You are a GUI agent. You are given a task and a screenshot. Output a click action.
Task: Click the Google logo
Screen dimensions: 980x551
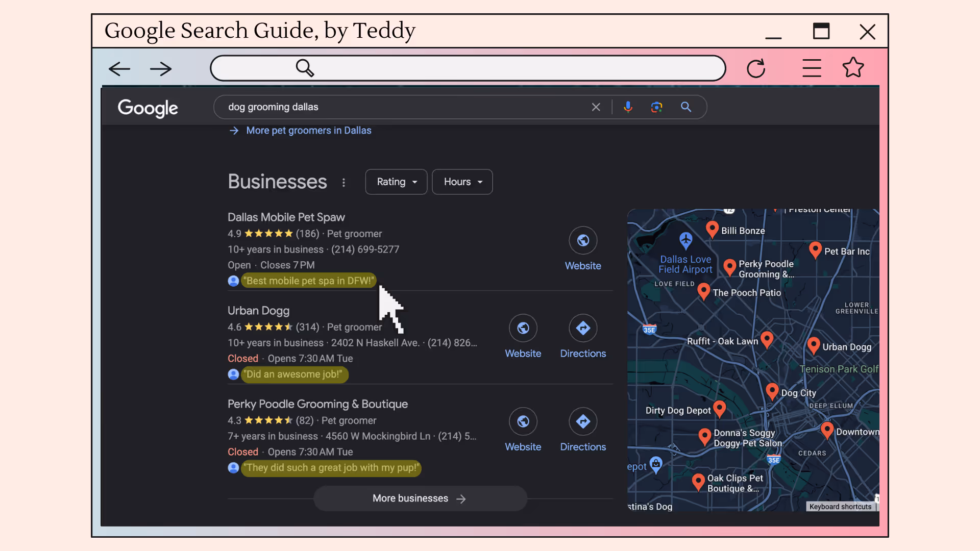pyautogui.click(x=148, y=108)
